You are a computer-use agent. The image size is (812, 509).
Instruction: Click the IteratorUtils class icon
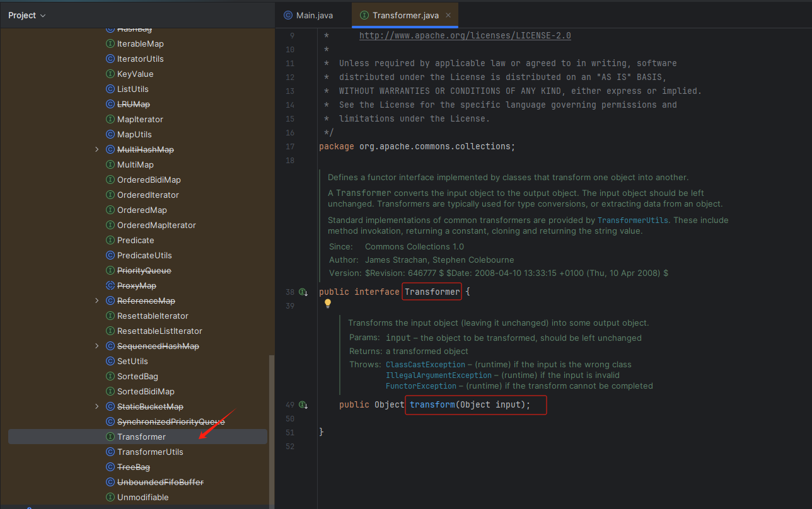point(110,59)
